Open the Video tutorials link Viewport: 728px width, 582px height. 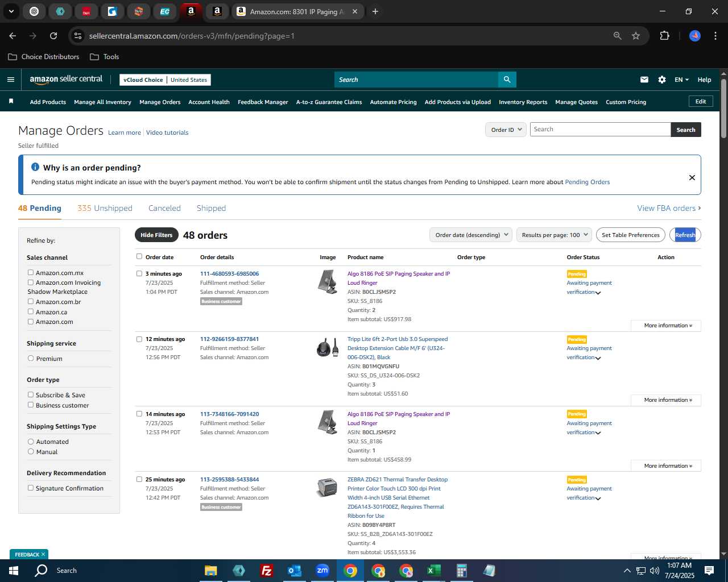pyautogui.click(x=167, y=132)
